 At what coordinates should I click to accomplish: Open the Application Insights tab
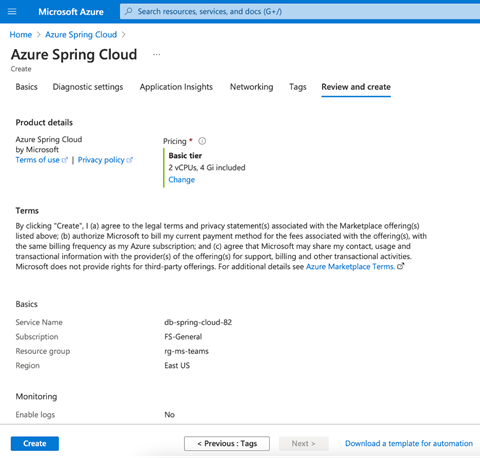(x=176, y=87)
